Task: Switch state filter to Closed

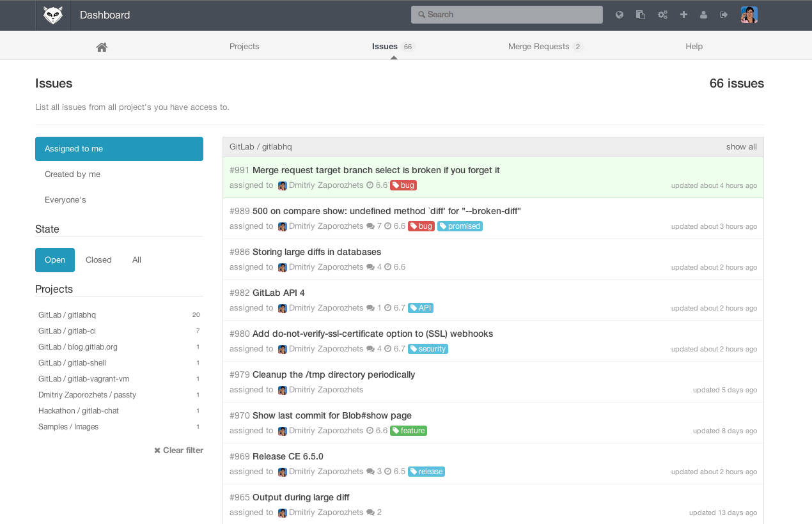Action: [x=98, y=260]
